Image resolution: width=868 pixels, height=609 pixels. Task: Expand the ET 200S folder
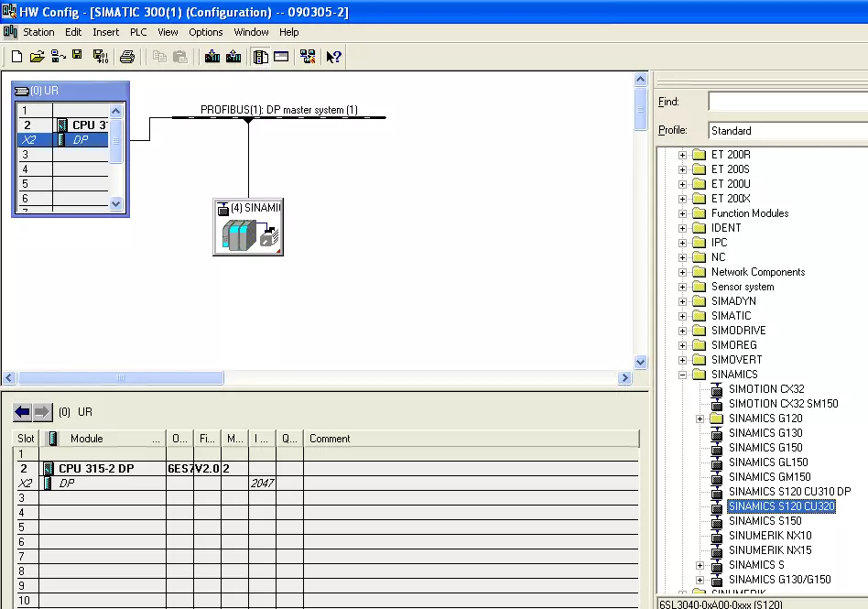point(682,169)
